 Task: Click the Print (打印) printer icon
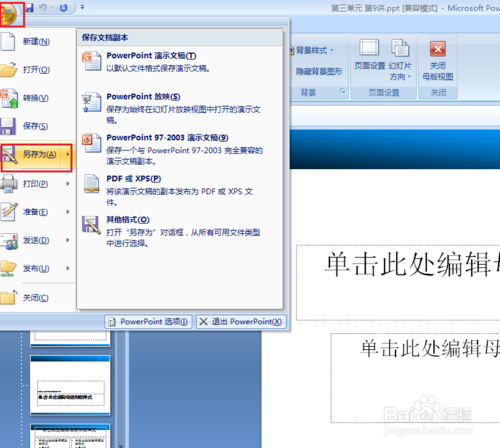(9, 184)
